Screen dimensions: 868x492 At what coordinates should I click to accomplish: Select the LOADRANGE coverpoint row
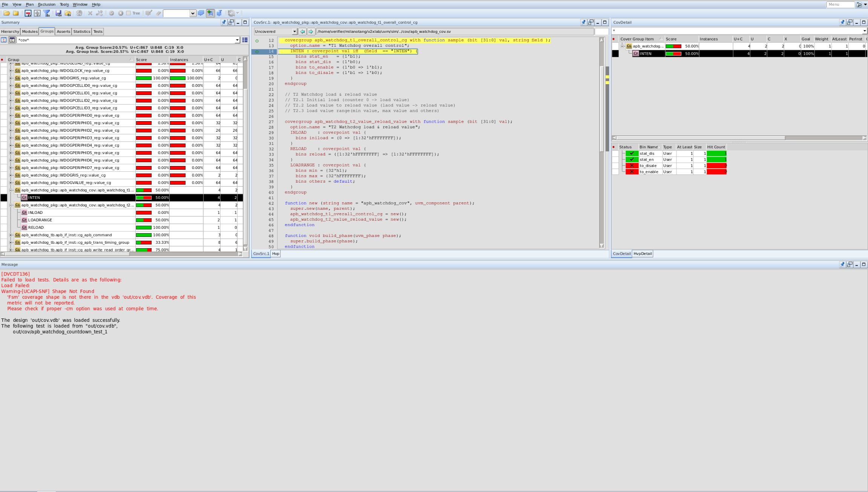[40, 220]
